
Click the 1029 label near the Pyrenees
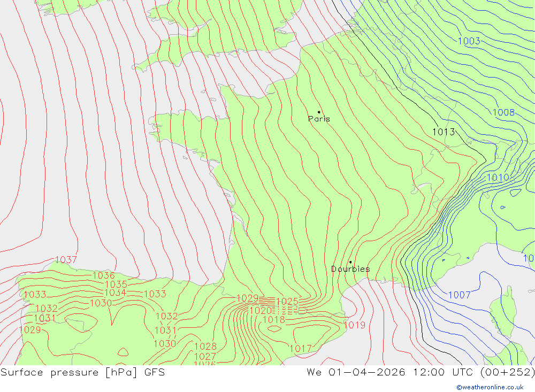pos(247,298)
